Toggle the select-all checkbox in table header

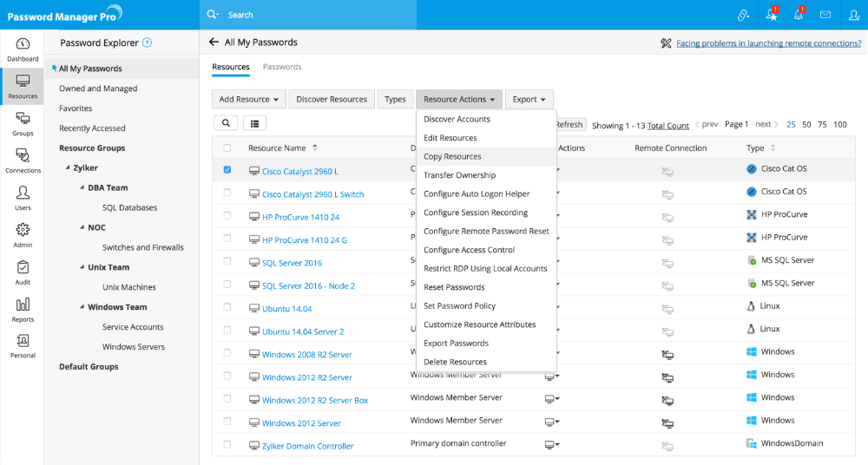[227, 147]
